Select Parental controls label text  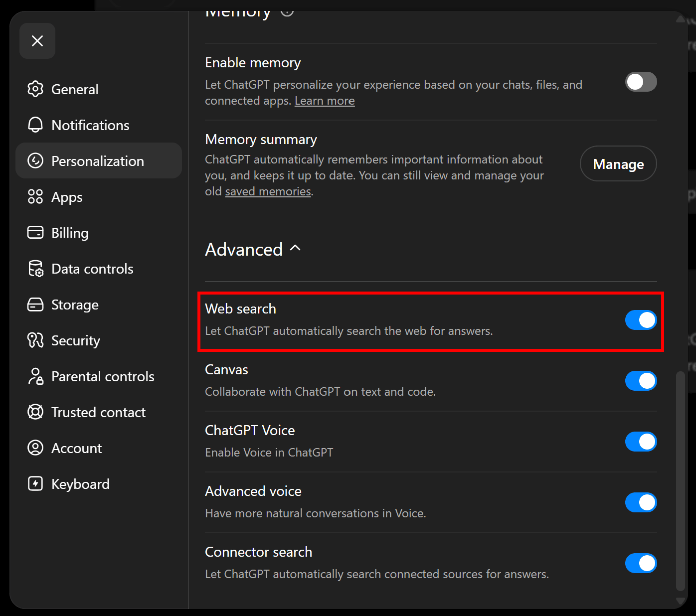tap(103, 376)
